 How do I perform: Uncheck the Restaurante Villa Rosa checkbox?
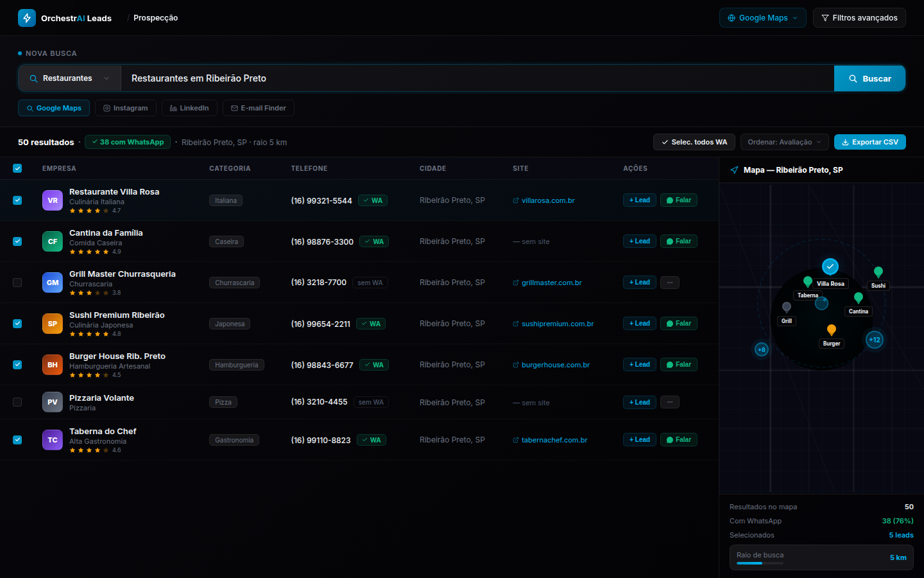tap(17, 200)
